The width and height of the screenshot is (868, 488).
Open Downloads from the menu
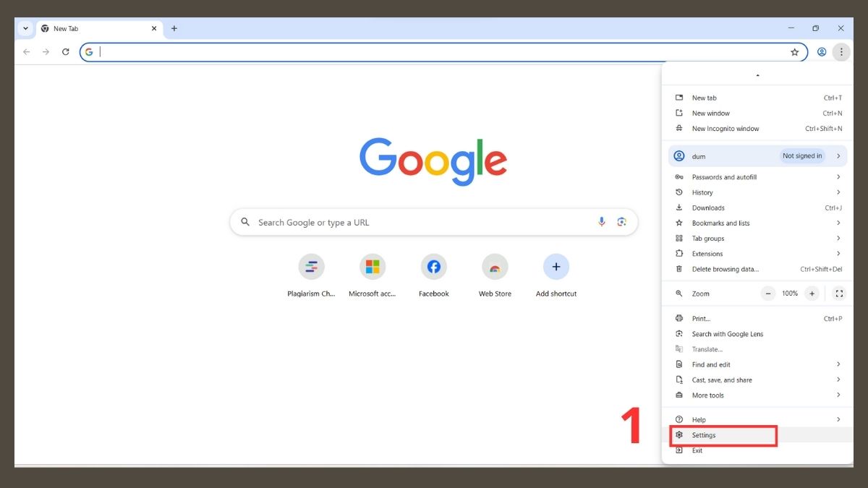pyautogui.click(x=758, y=207)
